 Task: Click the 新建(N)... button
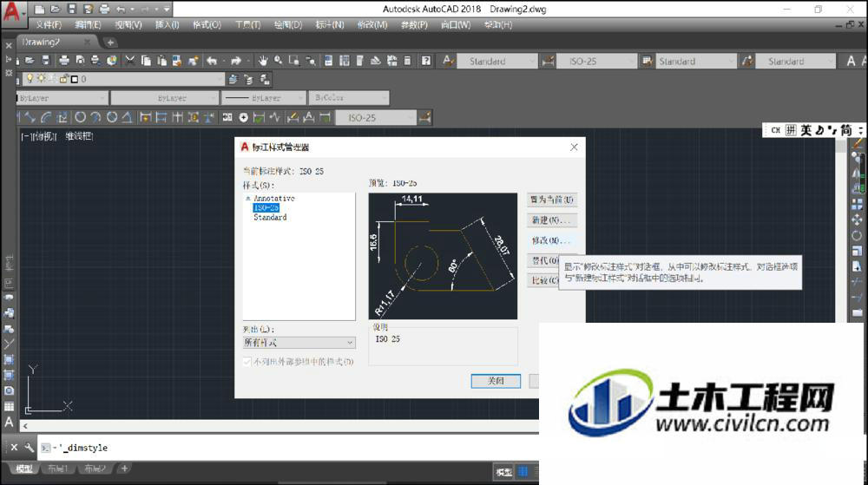tap(552, 220)
